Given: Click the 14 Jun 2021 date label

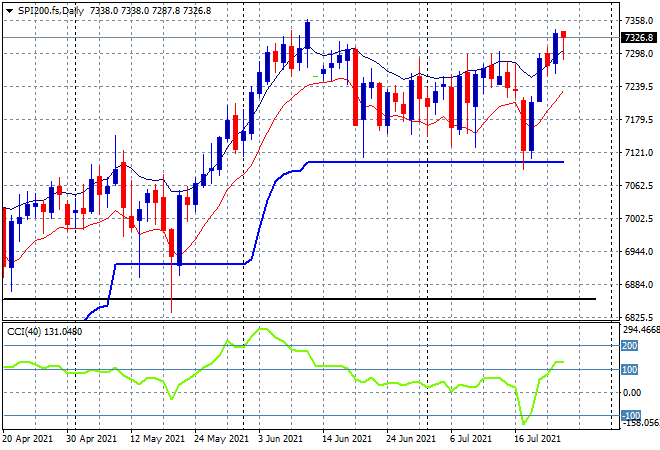Looking at the screenshot, I should click(347, 439).
